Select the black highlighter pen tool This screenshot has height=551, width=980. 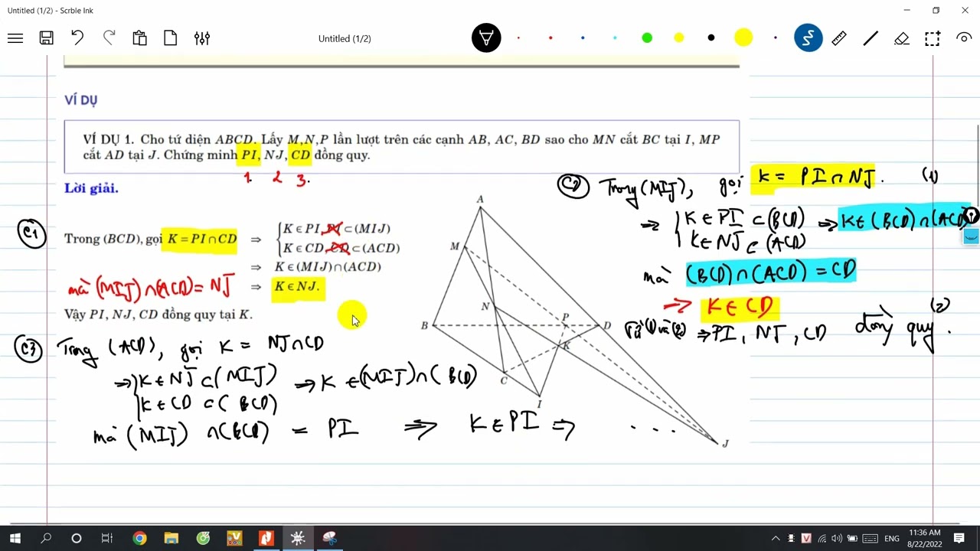486,38
